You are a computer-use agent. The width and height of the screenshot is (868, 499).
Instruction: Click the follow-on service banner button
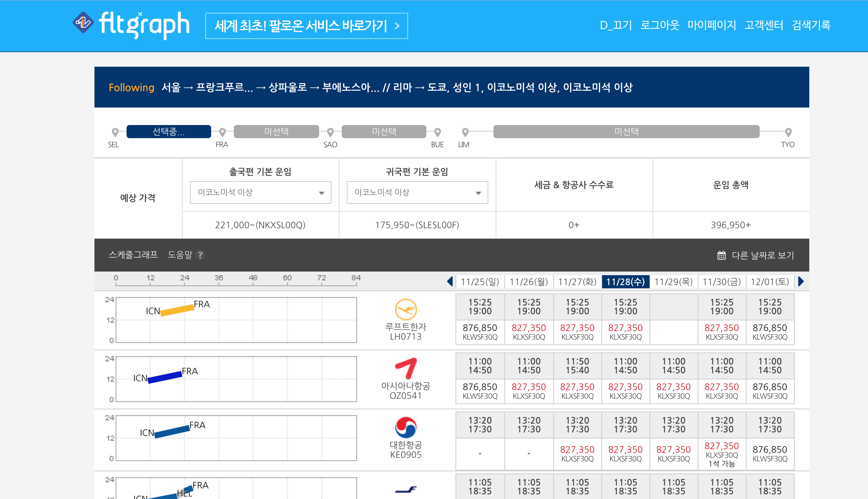[306, 26]
